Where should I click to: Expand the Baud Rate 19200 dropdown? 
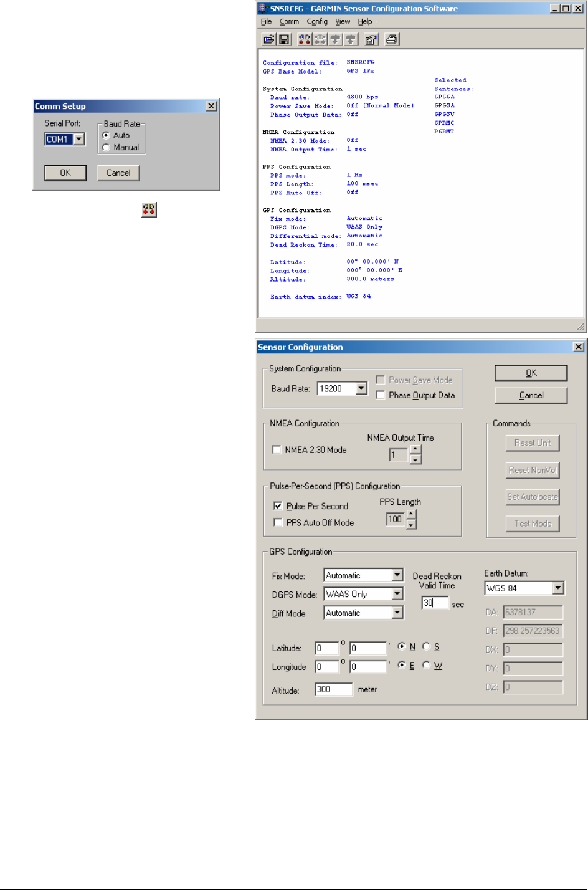(x=361, y=388)
